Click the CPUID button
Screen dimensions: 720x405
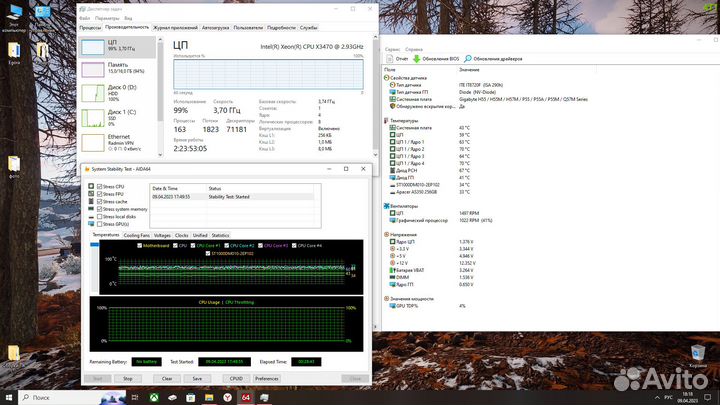(x=236, y=379)
